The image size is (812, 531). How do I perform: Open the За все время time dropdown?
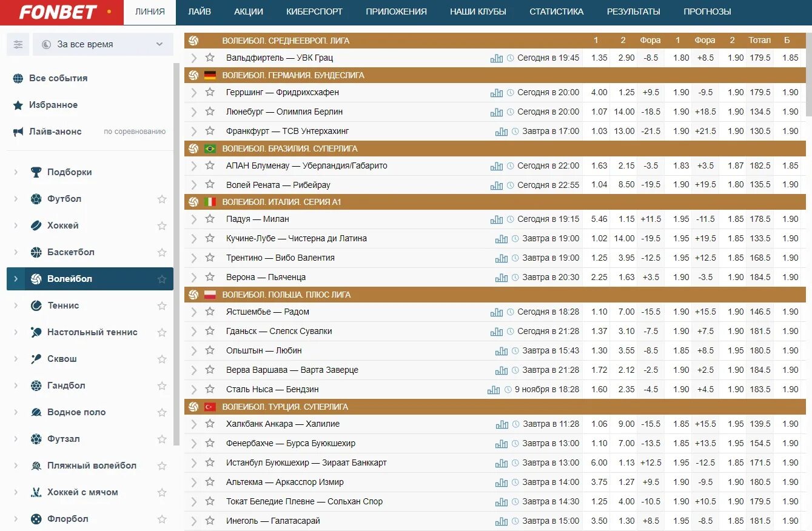(x=103, y=44)
